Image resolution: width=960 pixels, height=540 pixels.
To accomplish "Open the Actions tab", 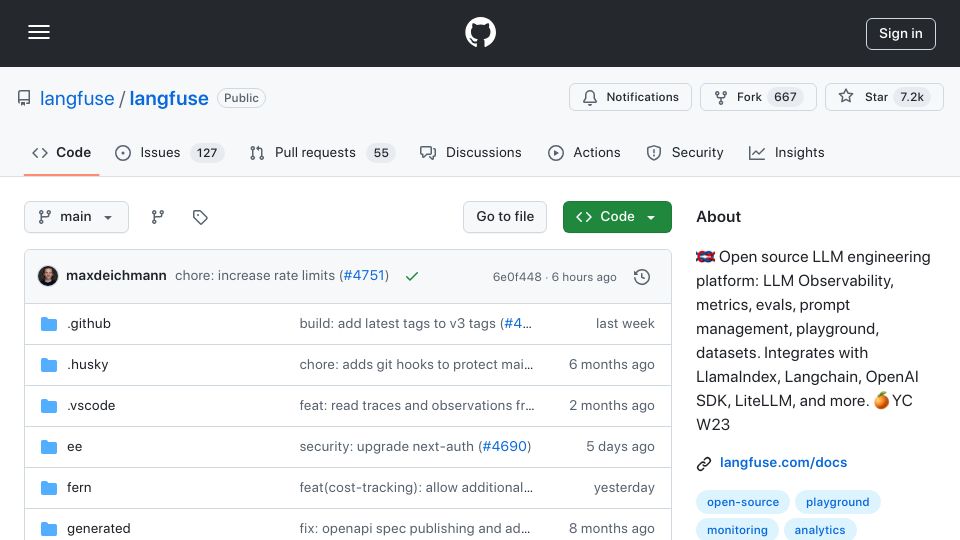I will pos(584,152).
